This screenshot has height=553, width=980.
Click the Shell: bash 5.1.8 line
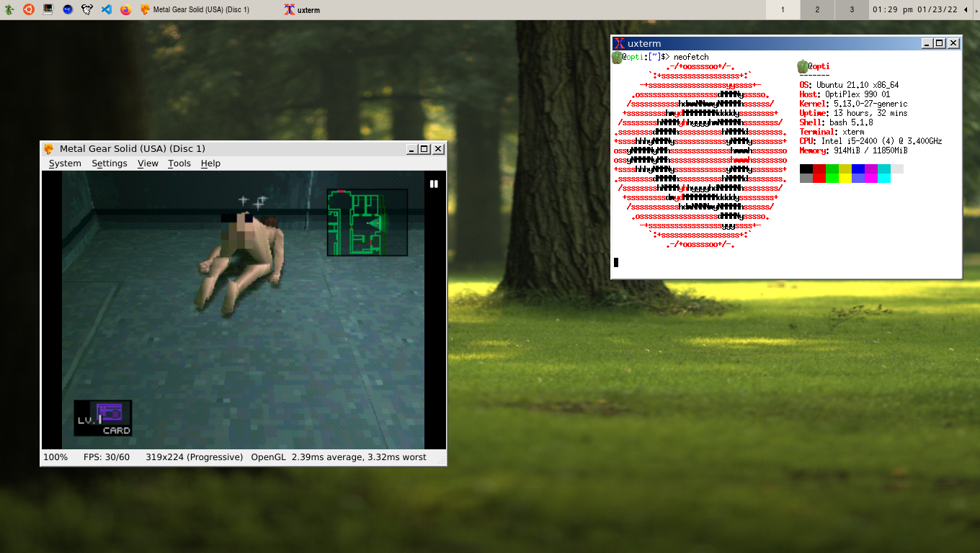coord(836,122)
